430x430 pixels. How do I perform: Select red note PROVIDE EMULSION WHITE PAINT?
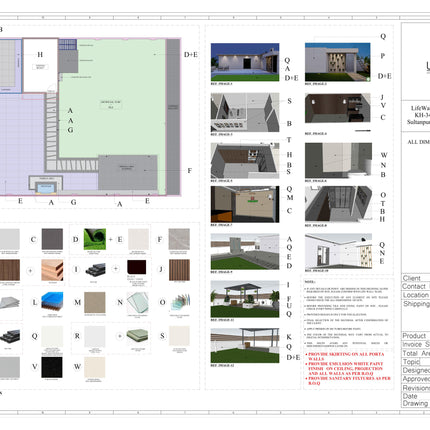[345, 369]
